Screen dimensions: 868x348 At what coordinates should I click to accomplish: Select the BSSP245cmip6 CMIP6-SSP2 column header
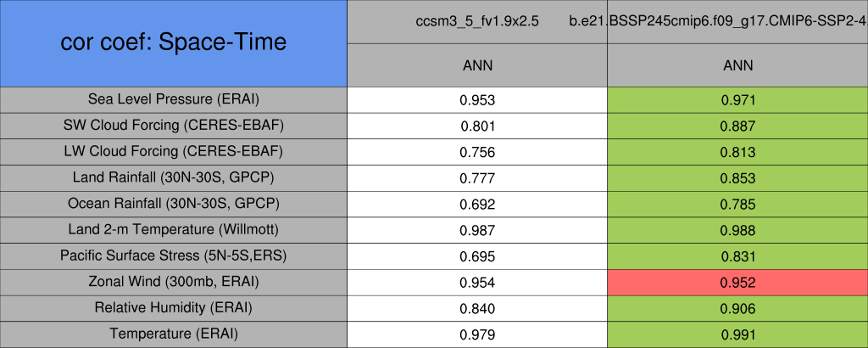pos(737,21)
